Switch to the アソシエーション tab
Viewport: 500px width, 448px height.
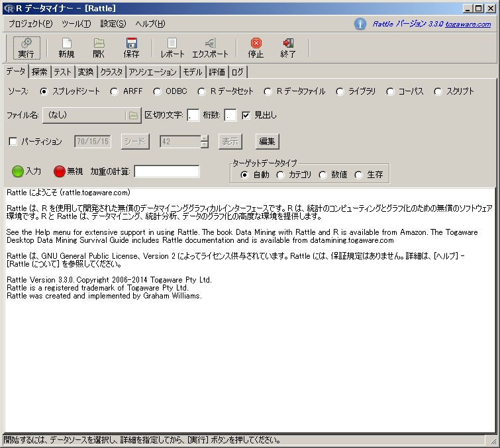coord(153,72)
